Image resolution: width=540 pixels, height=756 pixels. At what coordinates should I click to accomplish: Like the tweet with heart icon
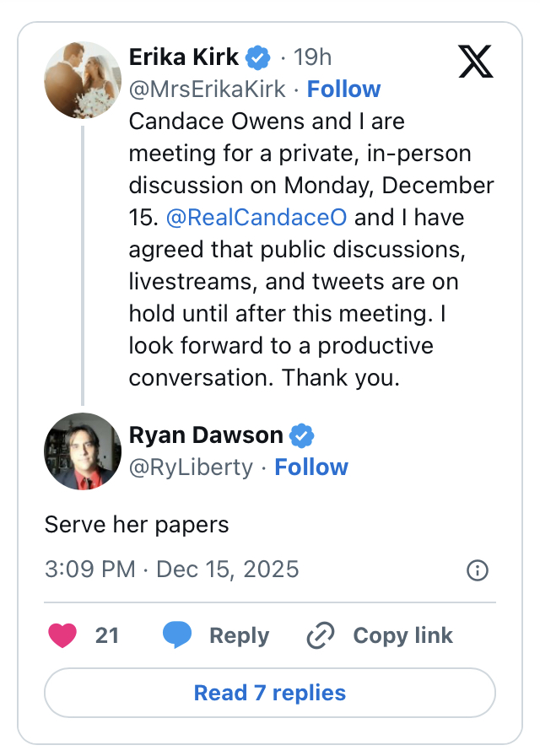62,635
